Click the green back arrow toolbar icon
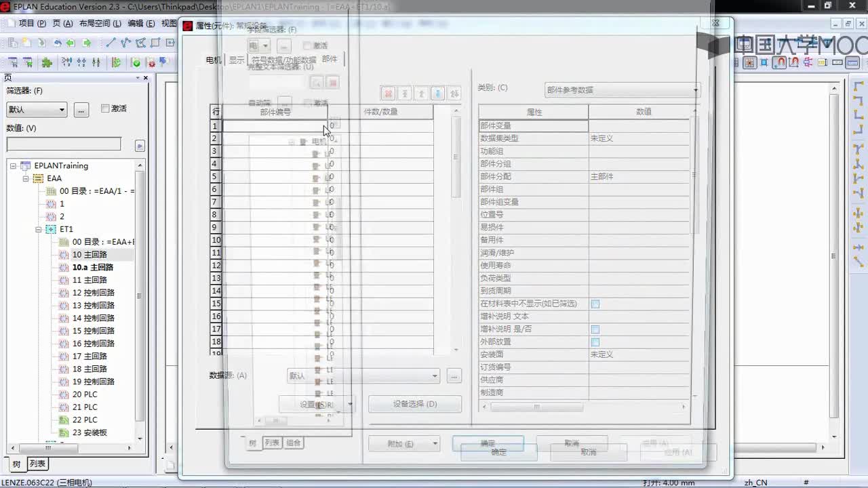The width and height of the screenshot is (868, 488). click(72, 43)
